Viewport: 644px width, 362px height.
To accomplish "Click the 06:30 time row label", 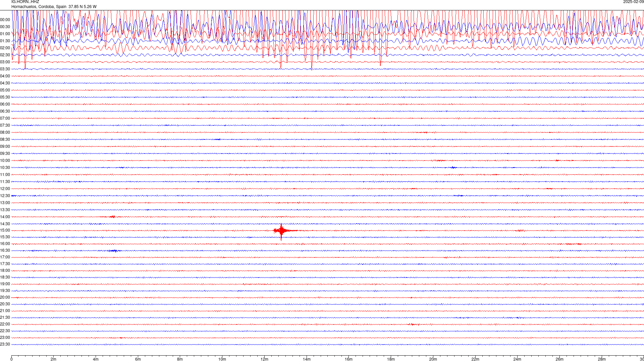I will pyautogui.click(x=5, y=111).
